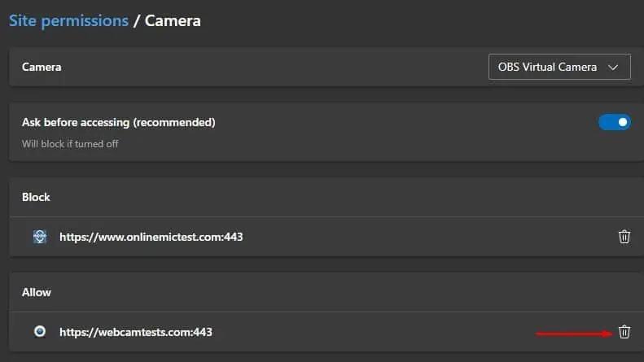Click the white knob of the blue toggle
The height and width of the screenshot is (362, 644).
(622, 123)
